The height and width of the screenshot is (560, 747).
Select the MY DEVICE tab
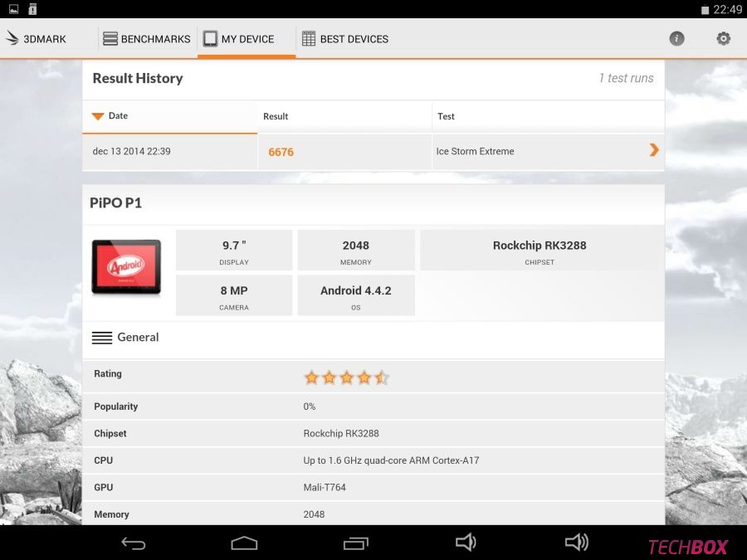pyautogui.click(x=247, y=39)
